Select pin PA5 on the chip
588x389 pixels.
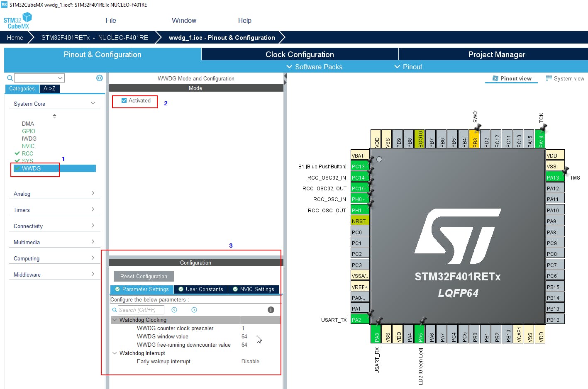click(420, 333)
